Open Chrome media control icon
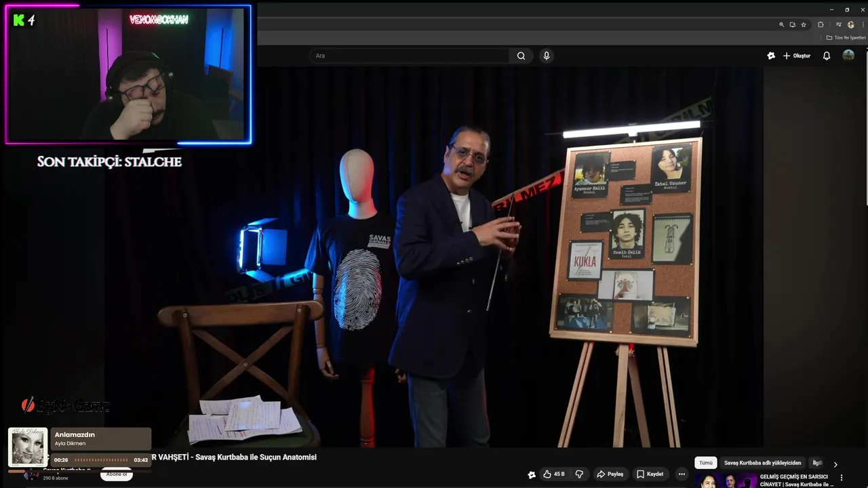The width and height of the screenshot is (868, 488). click(x=839, y=24)
